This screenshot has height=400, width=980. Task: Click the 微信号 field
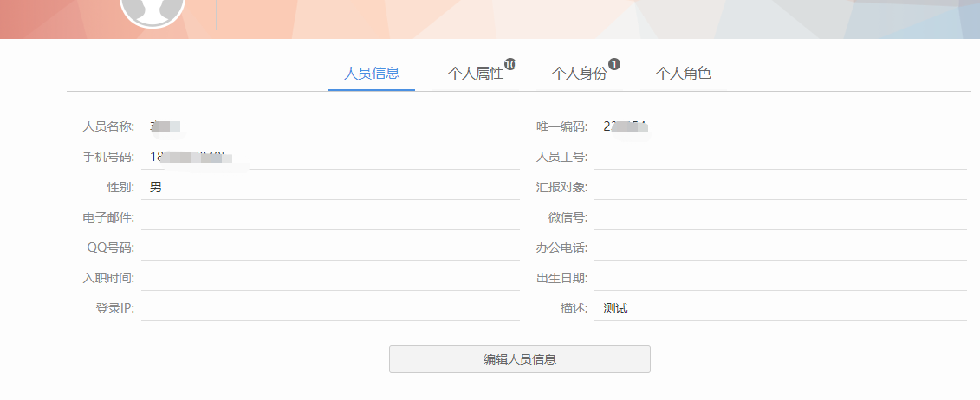click(780, 217)
